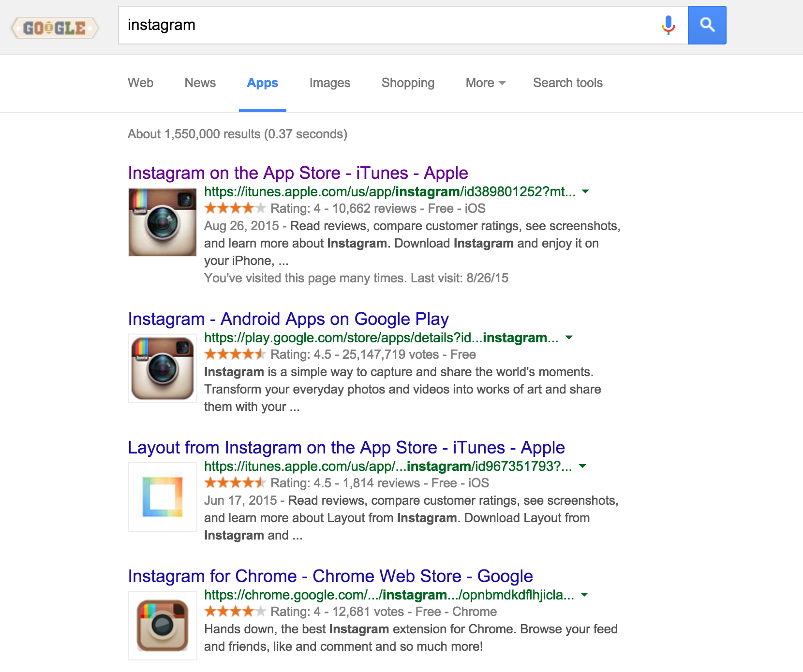The width and height of the screenshot is (803, 672).
Task: Click 'You've visited this page many times' note
Action: 356,278
